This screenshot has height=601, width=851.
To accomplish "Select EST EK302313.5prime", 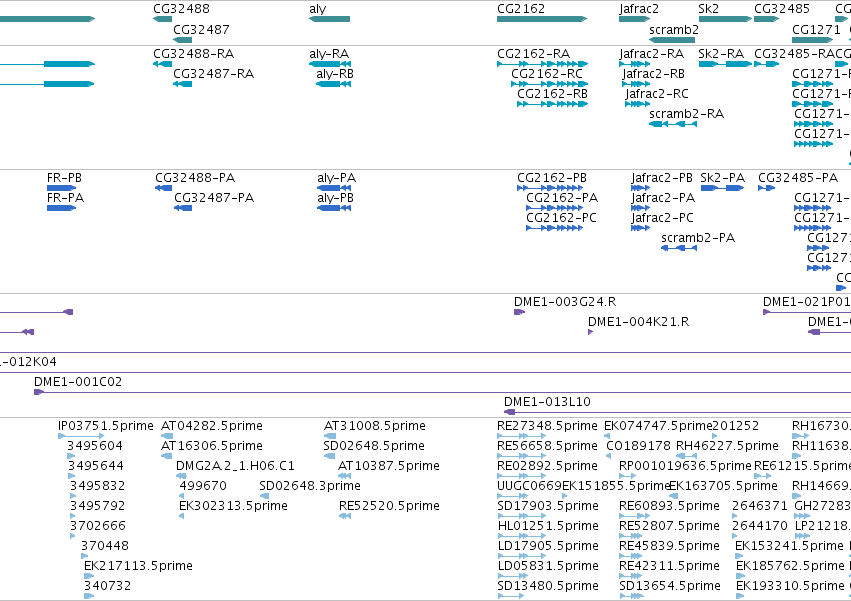I will pos(233,507).
